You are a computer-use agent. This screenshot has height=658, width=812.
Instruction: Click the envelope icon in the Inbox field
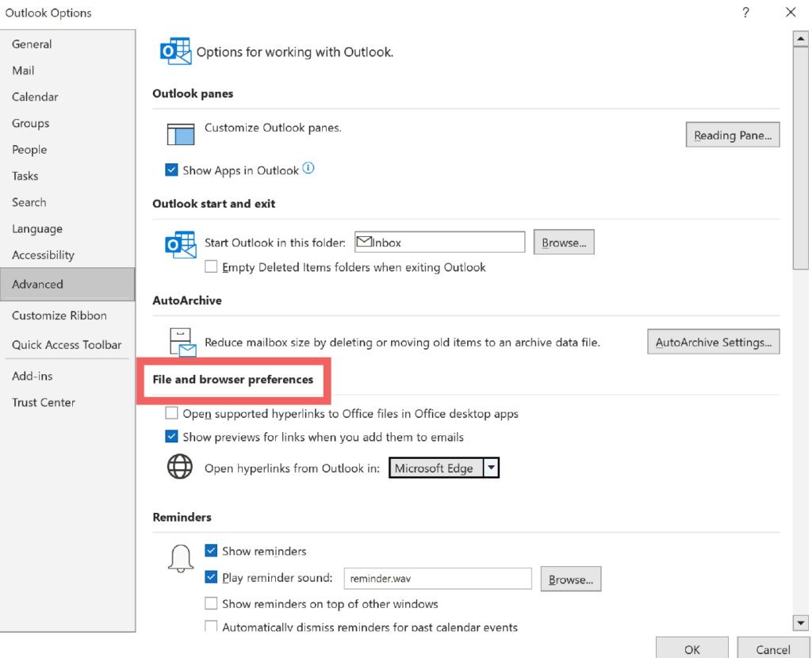coord(362,241)
